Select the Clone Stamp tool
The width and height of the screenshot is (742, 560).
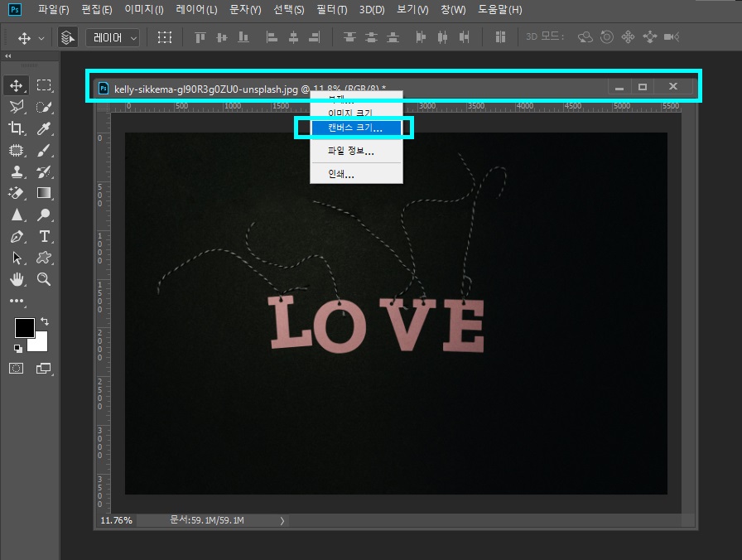[16, 171]
